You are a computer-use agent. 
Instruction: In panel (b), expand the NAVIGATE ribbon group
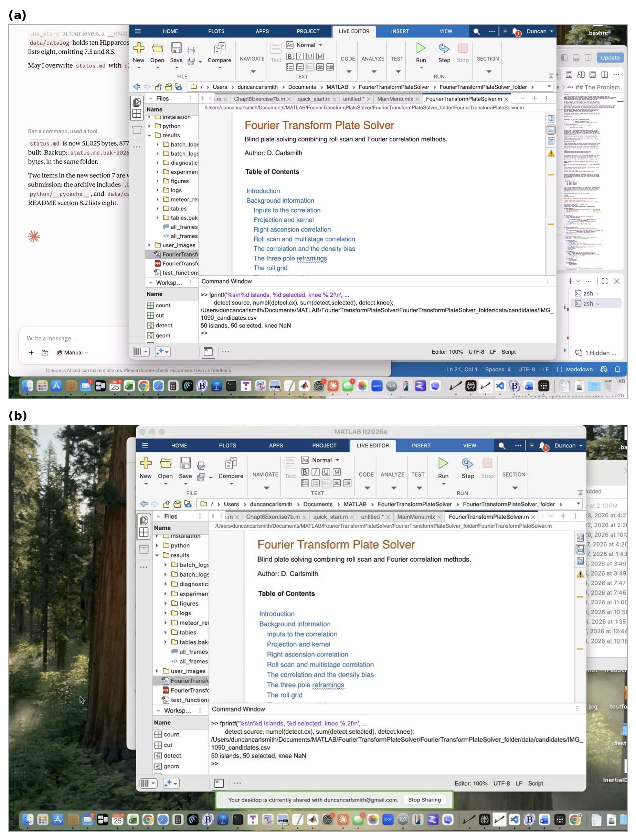pos(266,488)
